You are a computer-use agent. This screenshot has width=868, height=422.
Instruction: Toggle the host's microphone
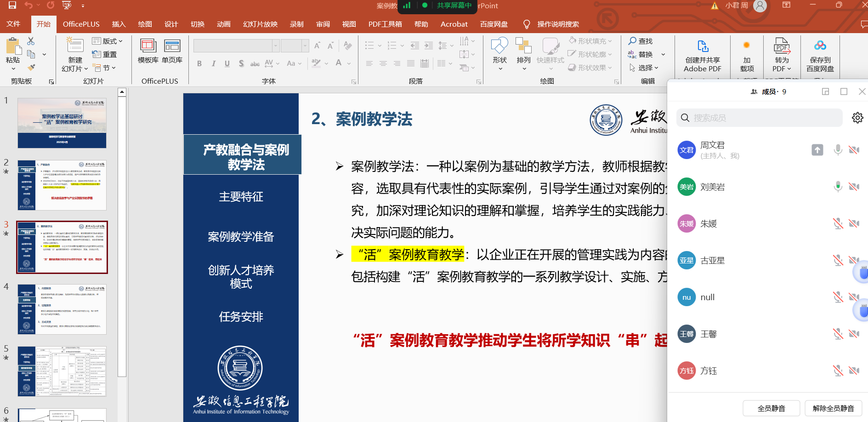click(x=837, y=150)
